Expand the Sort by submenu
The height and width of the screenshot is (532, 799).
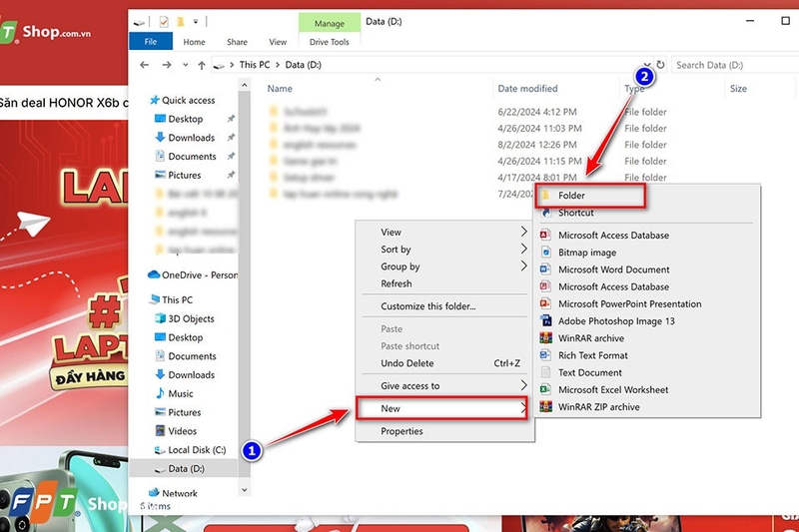[x=444, y=250]
